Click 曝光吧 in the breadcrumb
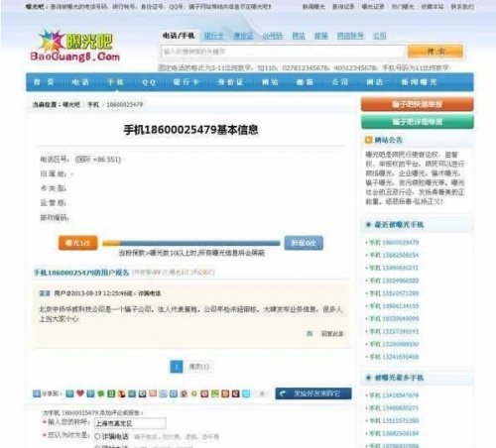Image resolution: width=496 pixels, height=448 pixels. (71, 105)
